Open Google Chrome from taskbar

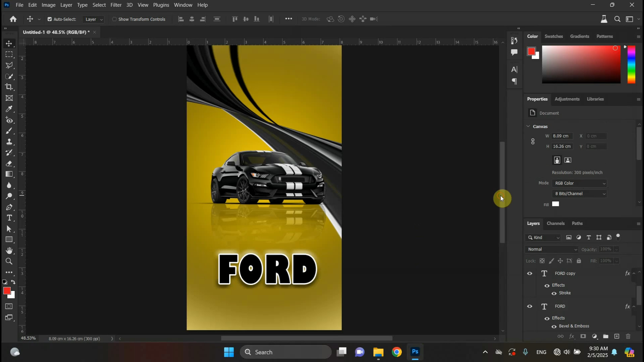[x=396, y=352]
